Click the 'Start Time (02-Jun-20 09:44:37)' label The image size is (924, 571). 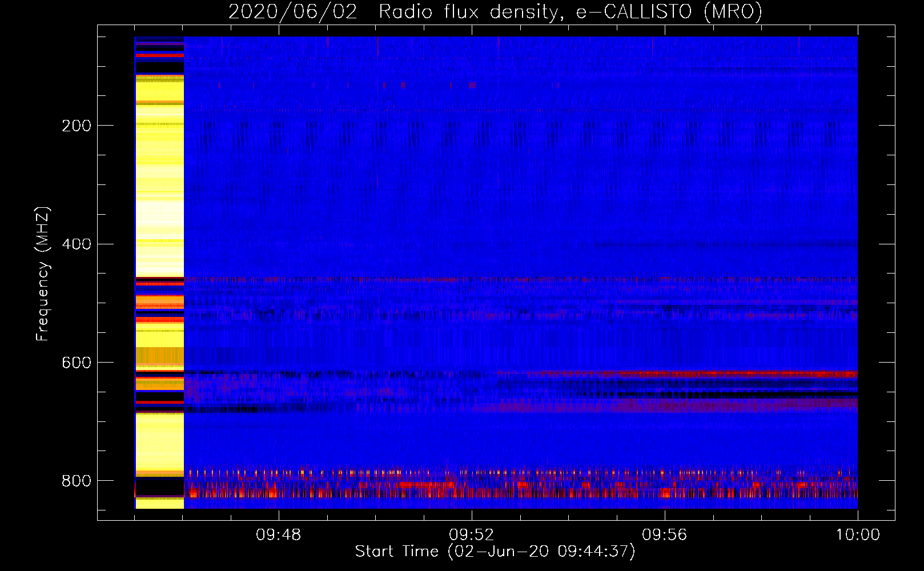click(495, 552)
